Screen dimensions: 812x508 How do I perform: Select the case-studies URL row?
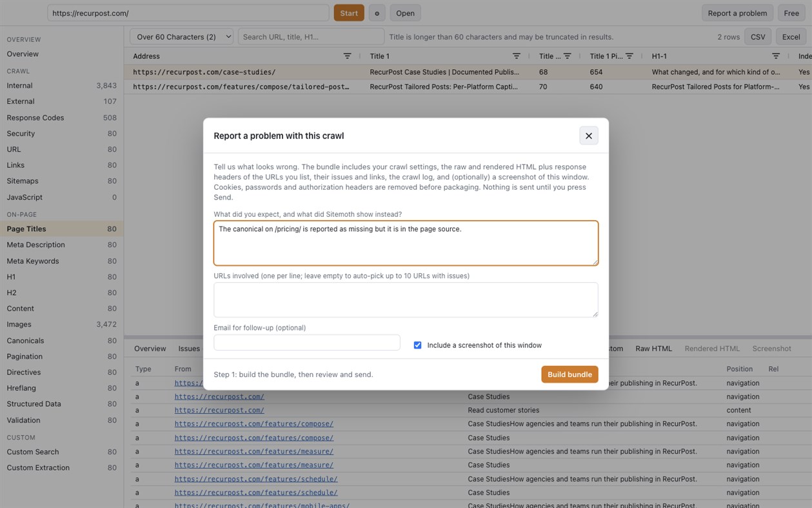point(468,72)
